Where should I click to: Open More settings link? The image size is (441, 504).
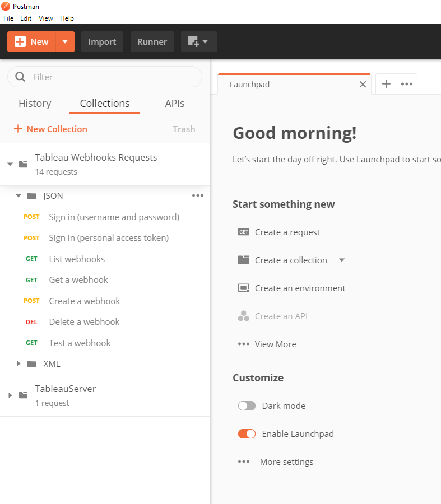(x=286, y=461)
